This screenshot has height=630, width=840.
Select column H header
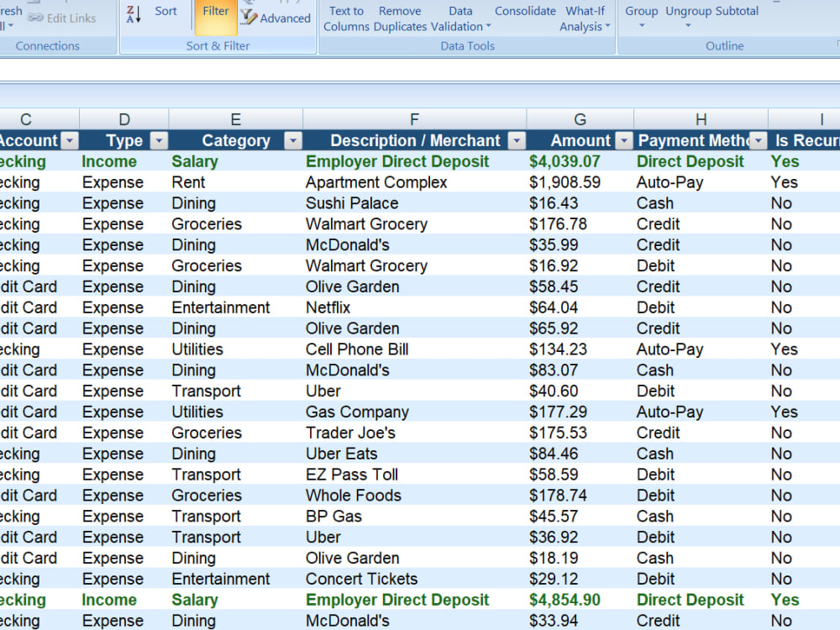point(701,119)
